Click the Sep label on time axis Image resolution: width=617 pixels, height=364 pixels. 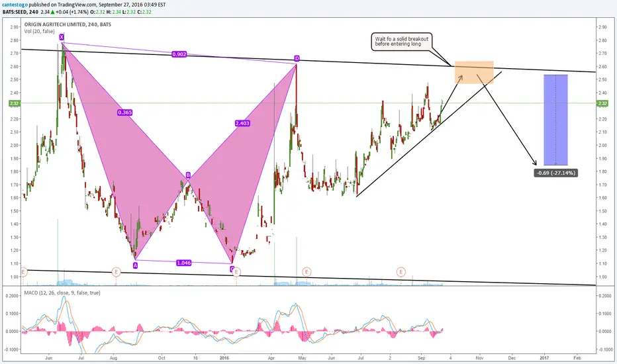coord(422,358)
